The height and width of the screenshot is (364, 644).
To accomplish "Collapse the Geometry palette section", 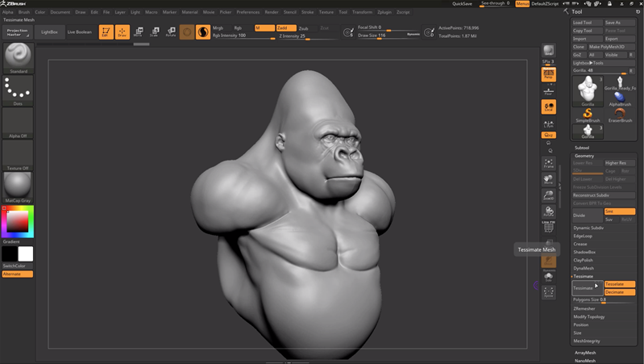I will 584,156.
